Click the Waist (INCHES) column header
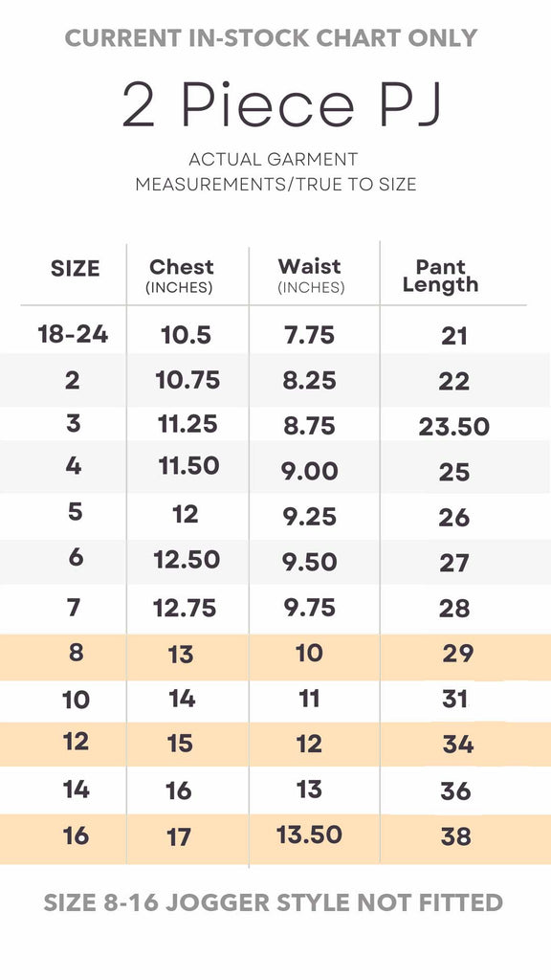551x980 pixels. click(x=311, y=276)
